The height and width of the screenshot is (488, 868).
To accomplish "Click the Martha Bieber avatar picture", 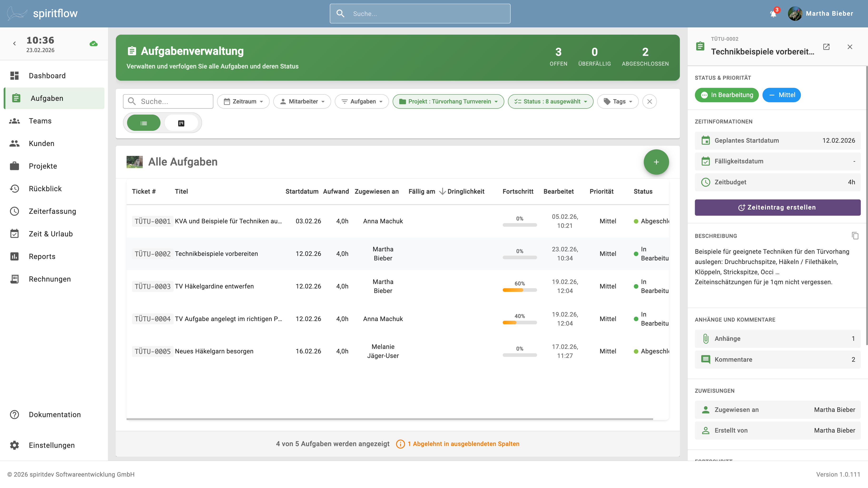I will pos(795,14).
